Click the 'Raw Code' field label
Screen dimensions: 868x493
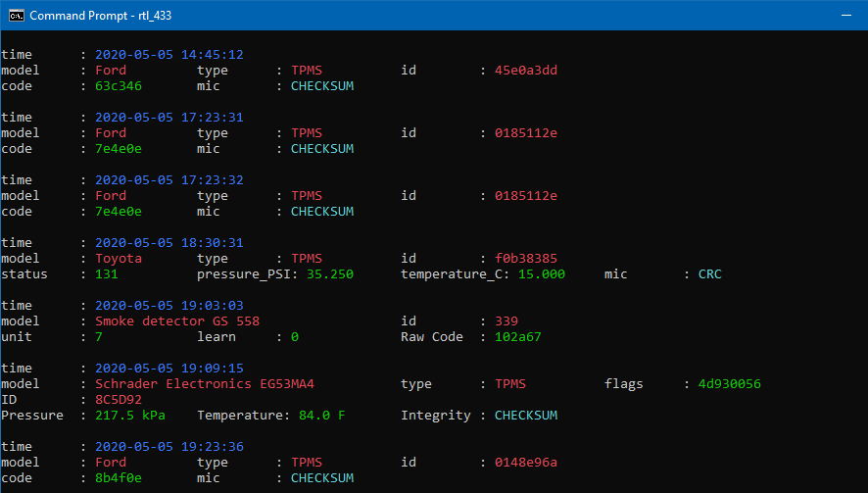pos(432,337)
